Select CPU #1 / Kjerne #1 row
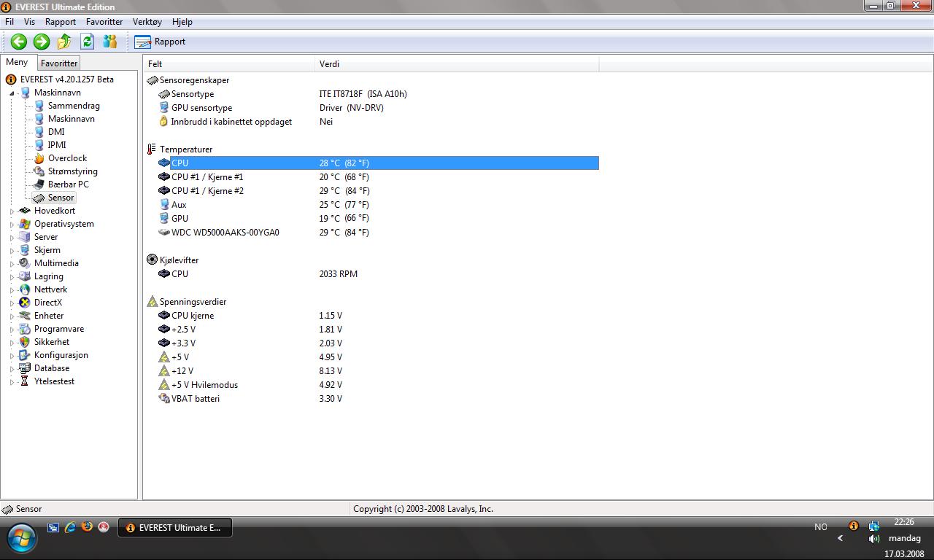Image resolution: width=934 pixels, height=560 pixels. [x=371, y=177]
